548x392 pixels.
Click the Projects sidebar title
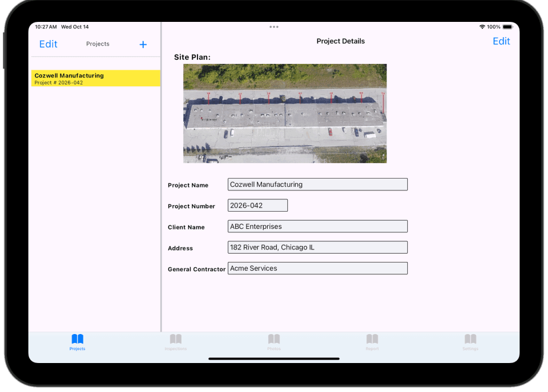pos(98,44)
